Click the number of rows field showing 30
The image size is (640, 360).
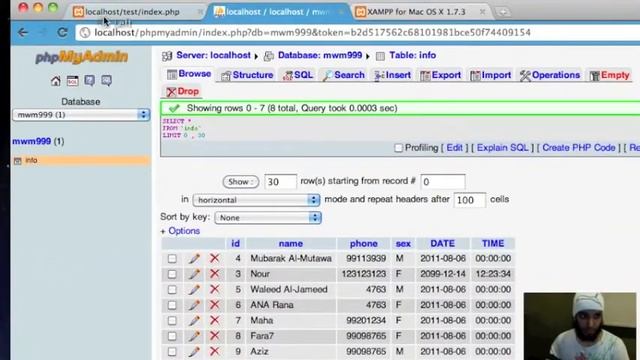point(280,182)
